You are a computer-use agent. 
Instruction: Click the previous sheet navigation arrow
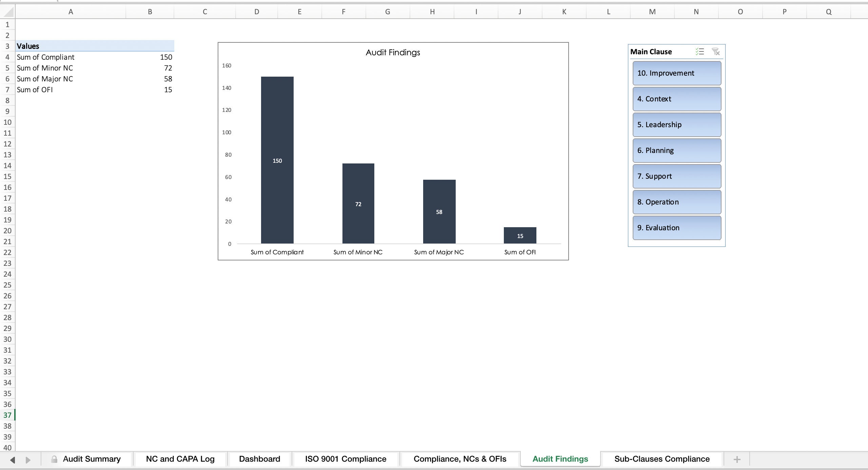click(x=13, y=459)
